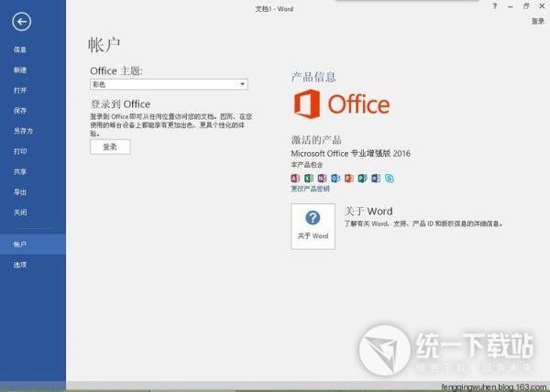Click the Access product icon

295,179
